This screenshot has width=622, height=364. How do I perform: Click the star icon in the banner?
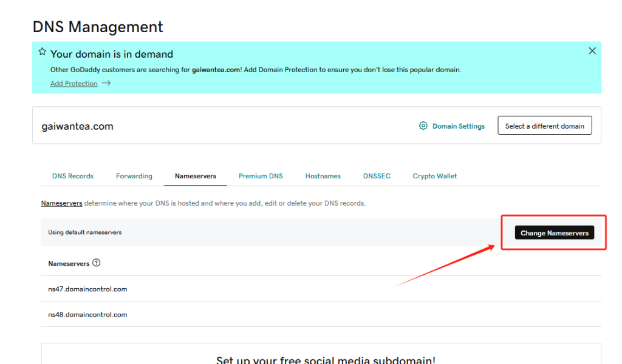click(x=42, y=52)
